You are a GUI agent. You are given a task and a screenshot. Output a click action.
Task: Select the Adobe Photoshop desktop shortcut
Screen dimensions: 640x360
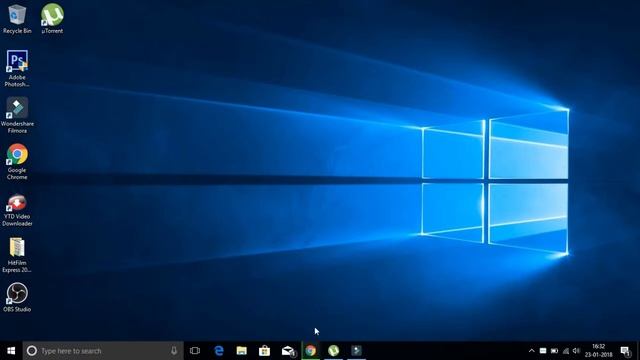[x=17, y=69]
